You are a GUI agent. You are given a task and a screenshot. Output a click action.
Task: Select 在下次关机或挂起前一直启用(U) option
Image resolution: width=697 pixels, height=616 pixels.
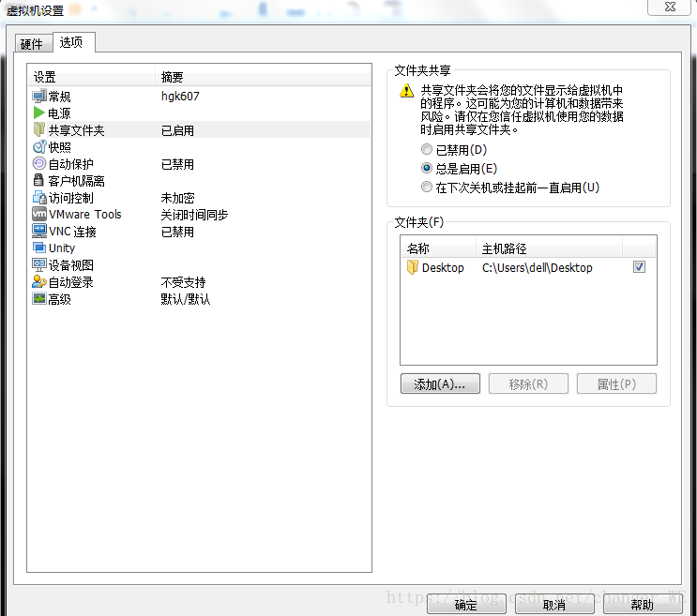coord(426,187)
